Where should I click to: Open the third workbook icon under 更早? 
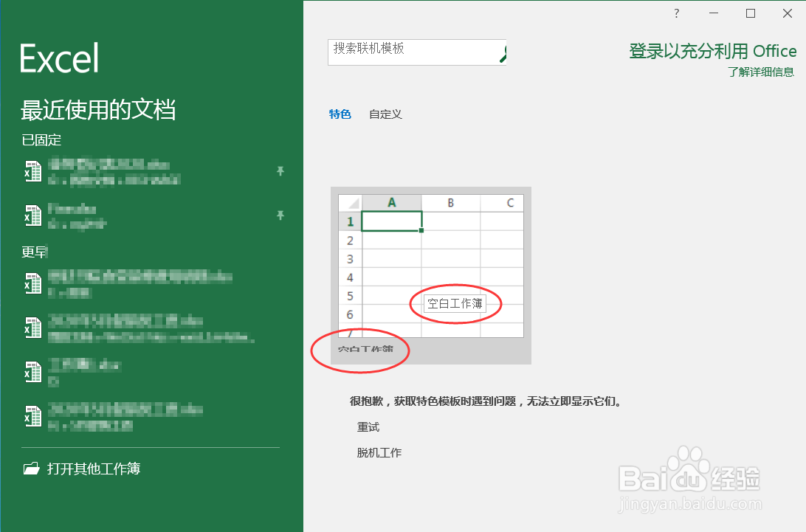(x=33, y=372)
